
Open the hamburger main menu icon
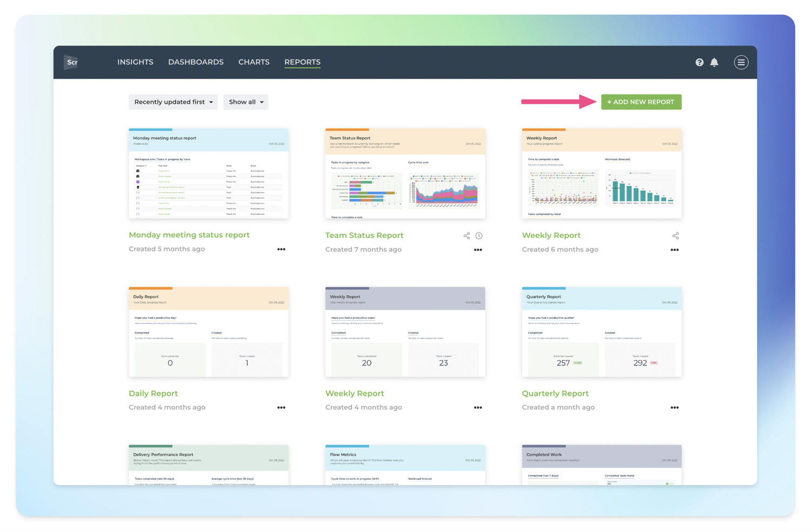tap(741, 62)
